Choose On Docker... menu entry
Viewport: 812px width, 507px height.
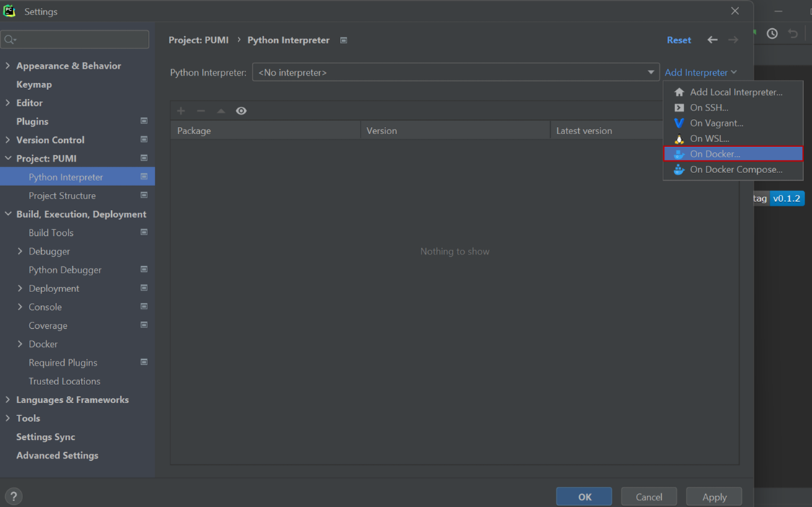(x=733, y=154)
